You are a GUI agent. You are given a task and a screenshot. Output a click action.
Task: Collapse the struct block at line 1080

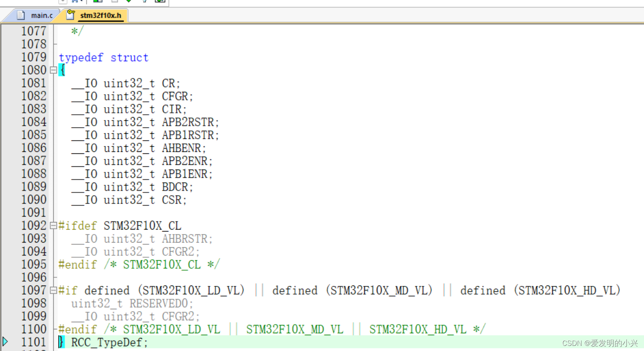pos(54,70)
